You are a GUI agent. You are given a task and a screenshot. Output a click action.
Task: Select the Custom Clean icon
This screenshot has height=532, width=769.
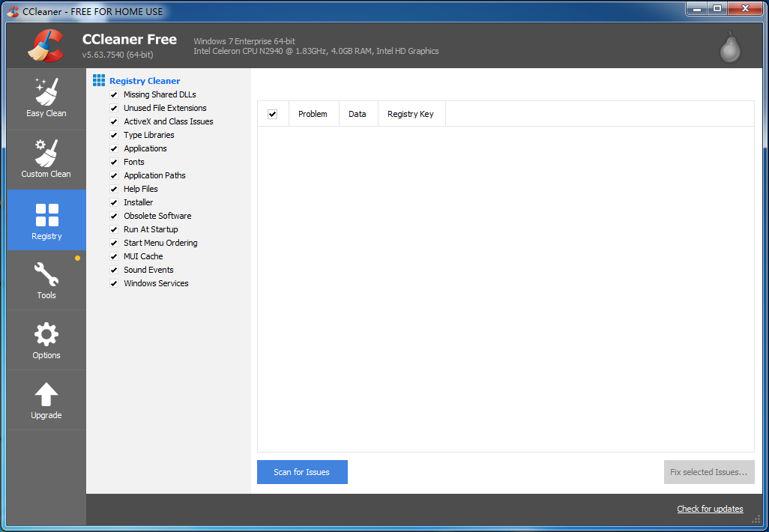pos(46,154)
